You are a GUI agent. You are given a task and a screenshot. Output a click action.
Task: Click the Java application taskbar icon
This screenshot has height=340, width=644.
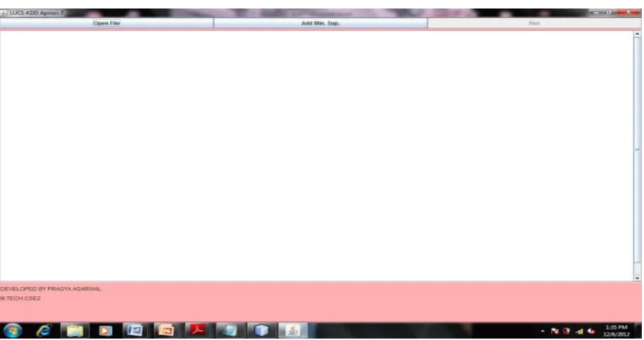pos(293,331)
